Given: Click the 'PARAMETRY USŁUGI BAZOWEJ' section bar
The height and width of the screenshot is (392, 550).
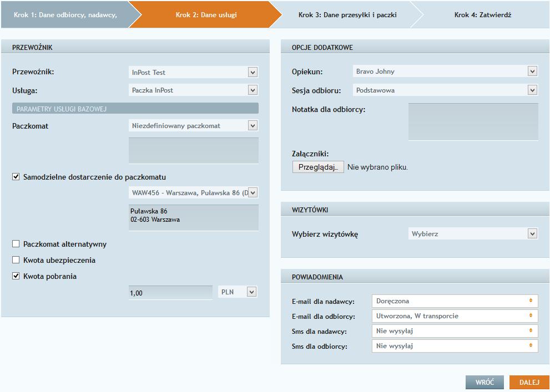Looking at the screenshot, I should tap(135, 108).
